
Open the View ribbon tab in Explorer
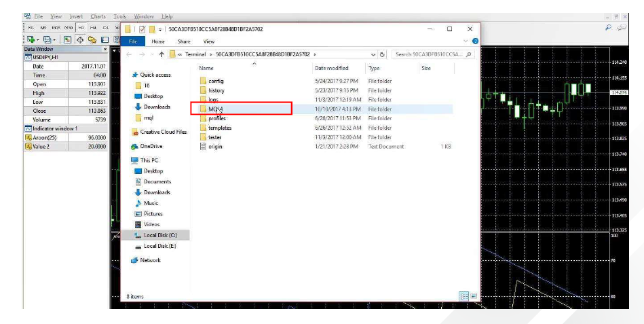[209, 41]
